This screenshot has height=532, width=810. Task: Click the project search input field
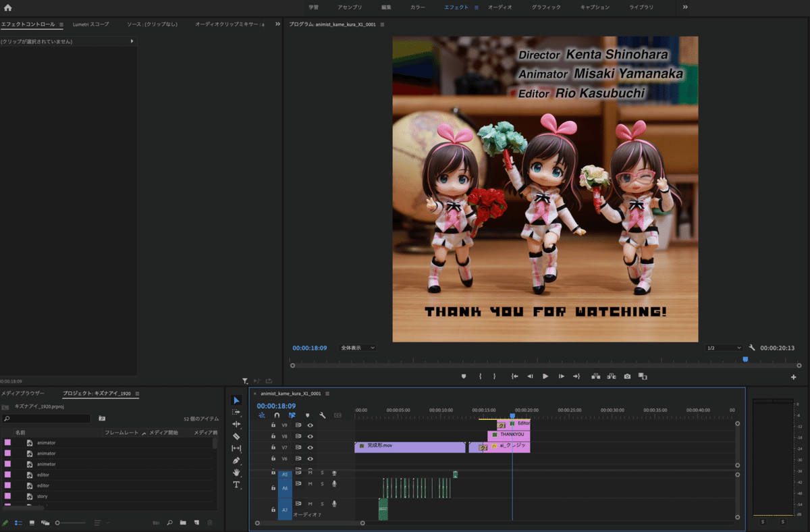pos(46,419)
